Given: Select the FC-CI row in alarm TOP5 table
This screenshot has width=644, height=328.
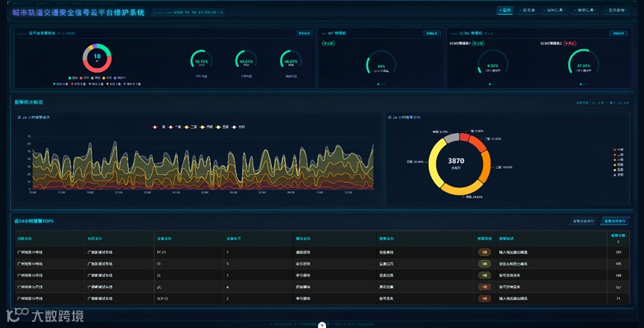Looking at the screenshot, I should [322, 252].
